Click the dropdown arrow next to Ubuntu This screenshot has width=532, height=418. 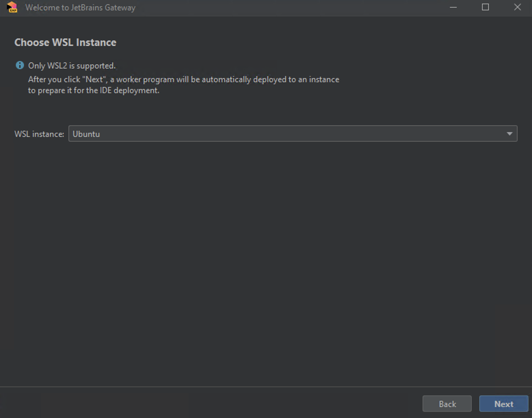pyautogui.click(x=509, y=133)
